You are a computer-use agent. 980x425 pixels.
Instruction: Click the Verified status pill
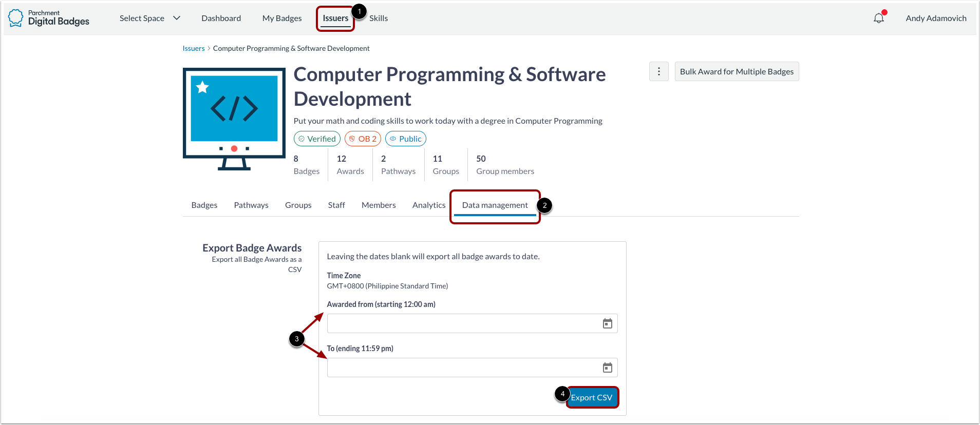tap(317, 139)
